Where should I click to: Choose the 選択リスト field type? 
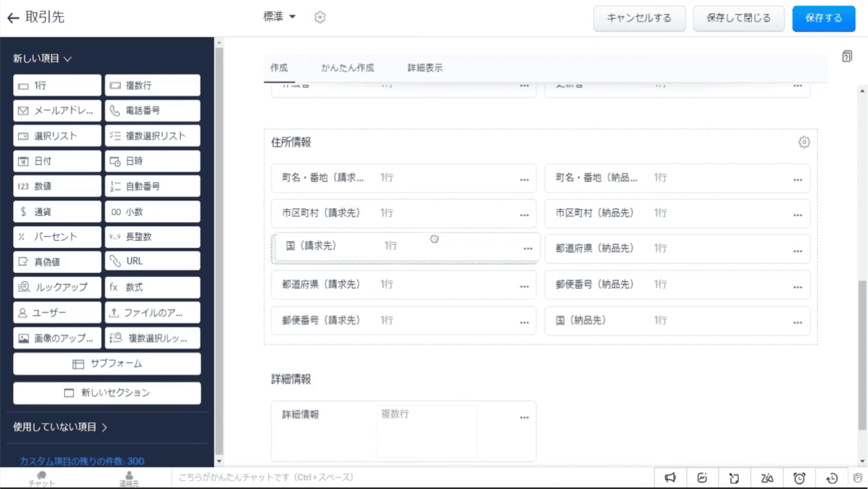[x=57, y=136]
